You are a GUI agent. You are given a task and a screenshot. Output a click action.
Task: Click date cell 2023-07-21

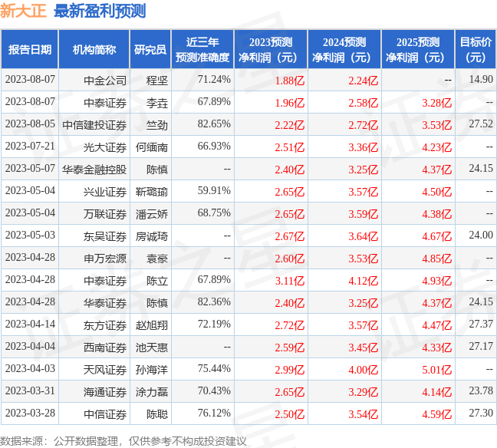click(30, 146)
